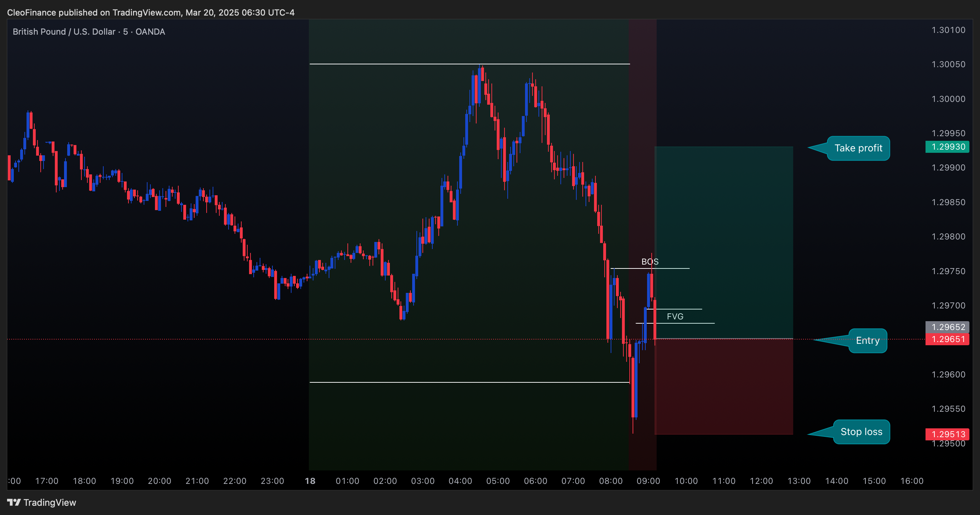Click the 20:00 time axis label
The width and height of the screenshot is (980, 515).
coord(160,481)
